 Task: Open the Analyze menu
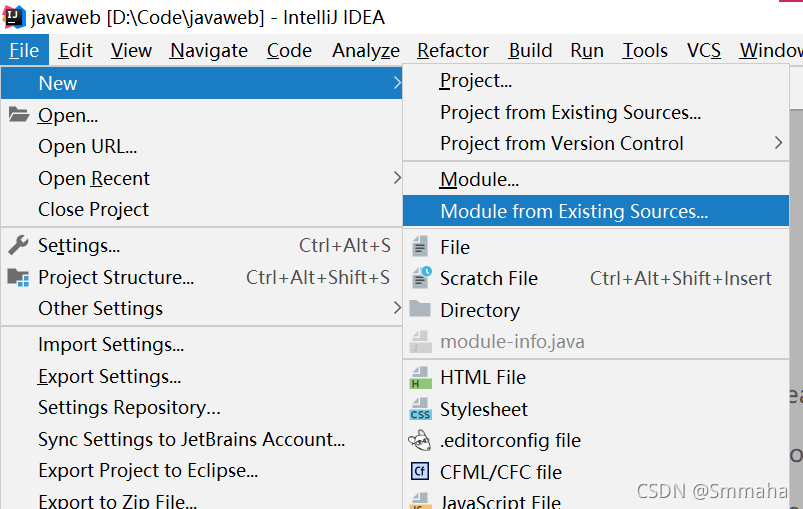tap(366, 50)
